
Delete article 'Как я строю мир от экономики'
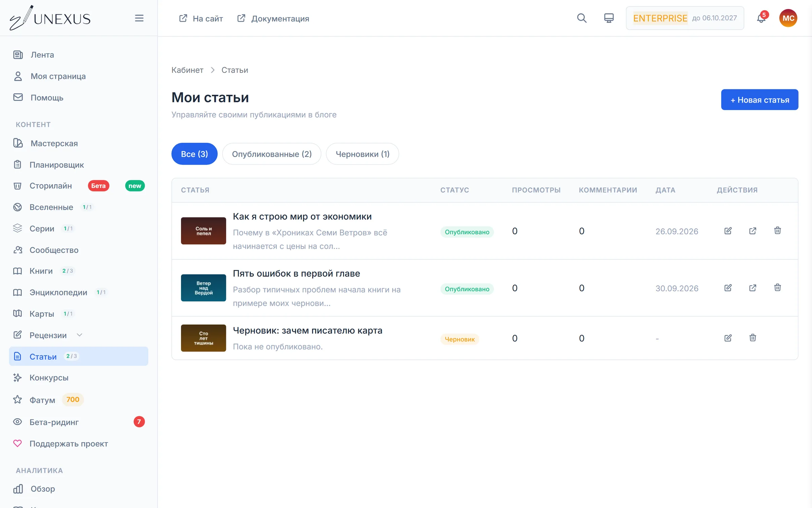coord(777,231)
